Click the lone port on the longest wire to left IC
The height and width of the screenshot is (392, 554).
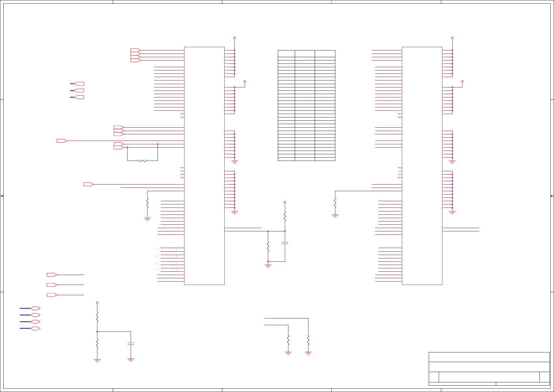[62, 141]
